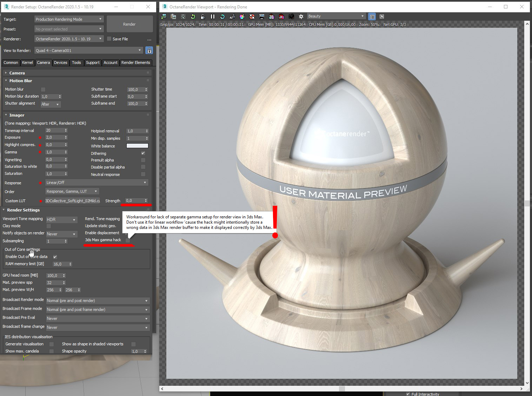Click the viewport horizontal scrollbar thumb
Screen dimensions: 532x396
342,389
